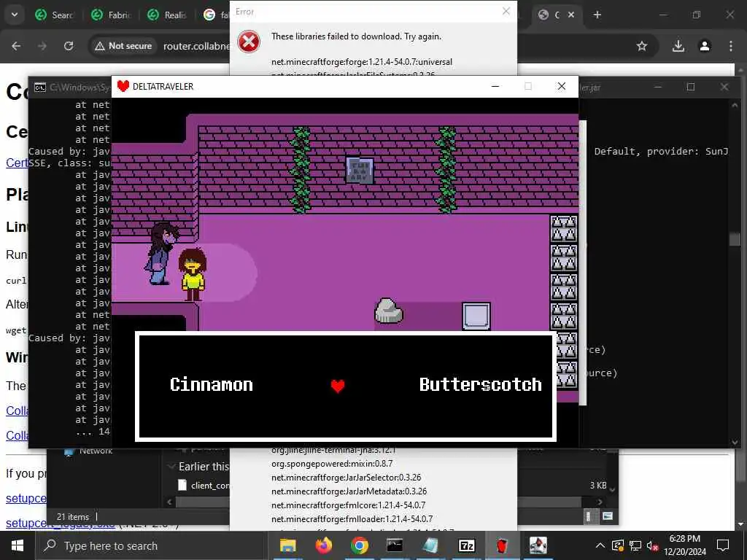
Task: Select 'forge:1.21.4-54.0.7:universal' library line
Action: [362, 62]
